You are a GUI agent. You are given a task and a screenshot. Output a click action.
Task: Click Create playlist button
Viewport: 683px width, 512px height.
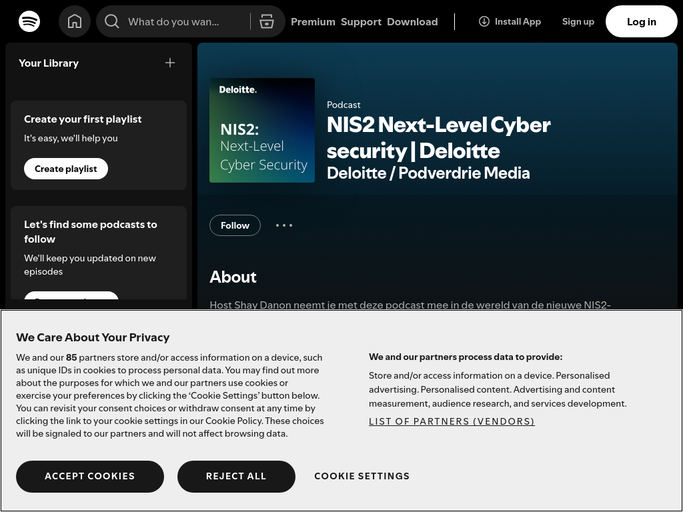66,169
